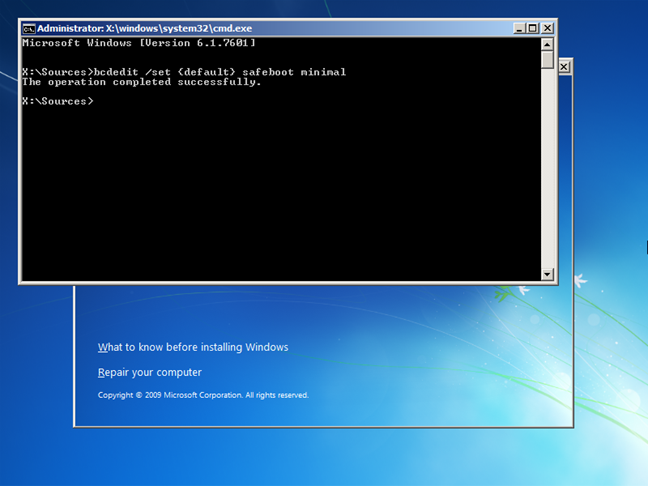This screenshot has width=648, height=486.
Task: Select the console vertical scrollbar thumb
Action: click(547, 60)
